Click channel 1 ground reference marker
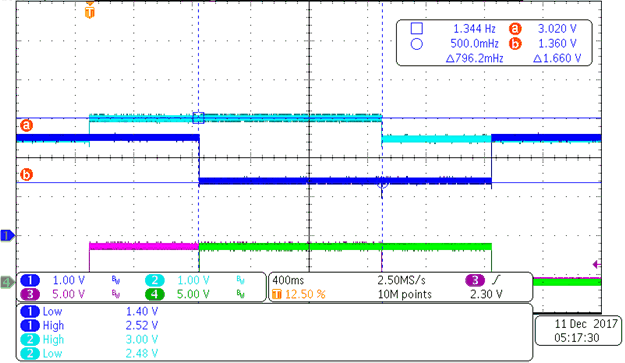This screenshot has height=363, width=625. point(7,235)
